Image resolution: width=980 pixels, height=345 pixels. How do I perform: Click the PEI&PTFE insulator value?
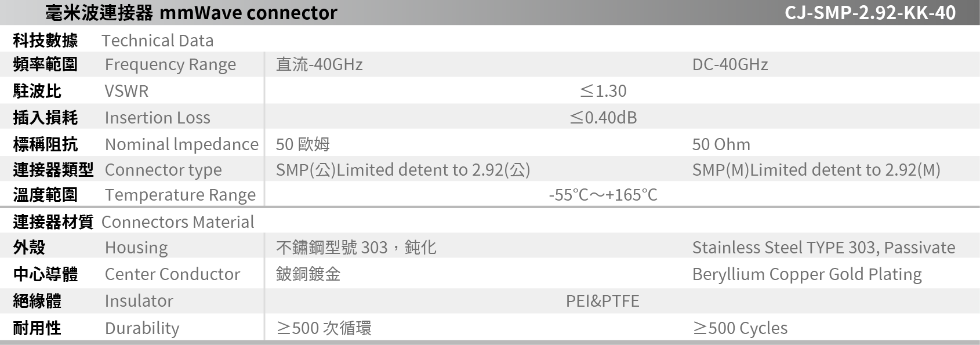click(x=602, y=301)
